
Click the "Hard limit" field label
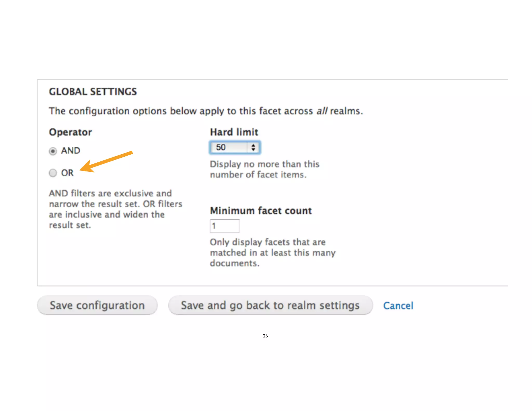(234, 132)
